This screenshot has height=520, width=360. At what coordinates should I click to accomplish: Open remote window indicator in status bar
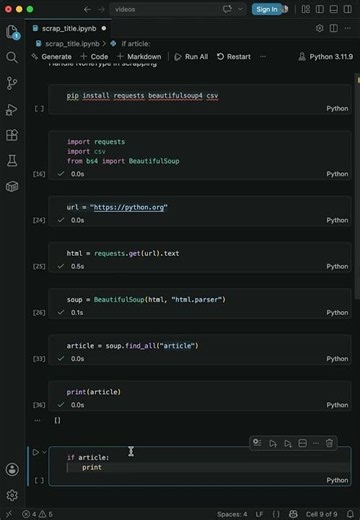pyautogui.click(x=9, y=514)
